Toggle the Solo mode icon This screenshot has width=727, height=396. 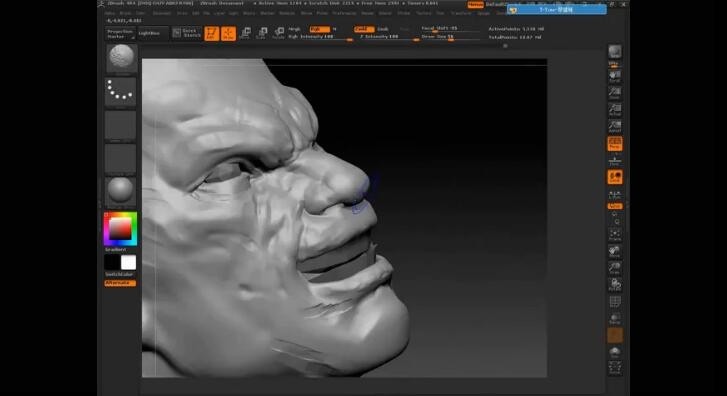point(615,352)
